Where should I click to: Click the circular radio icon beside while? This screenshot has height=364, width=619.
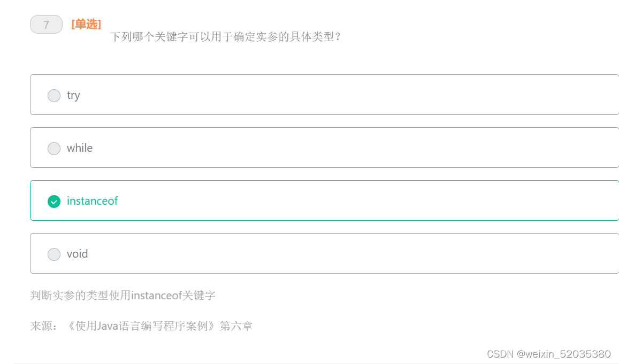point(54,148)
